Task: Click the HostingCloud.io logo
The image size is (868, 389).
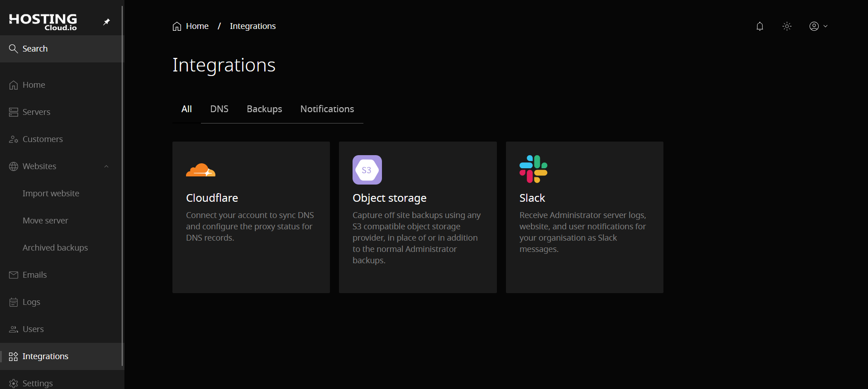Action: coord(43,21)
